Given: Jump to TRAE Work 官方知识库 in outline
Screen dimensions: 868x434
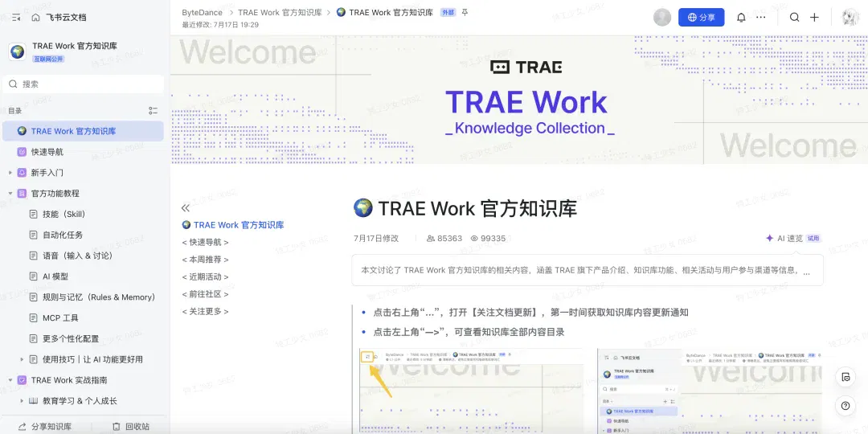Looking at the screenshot, I should tap(233, 225).
